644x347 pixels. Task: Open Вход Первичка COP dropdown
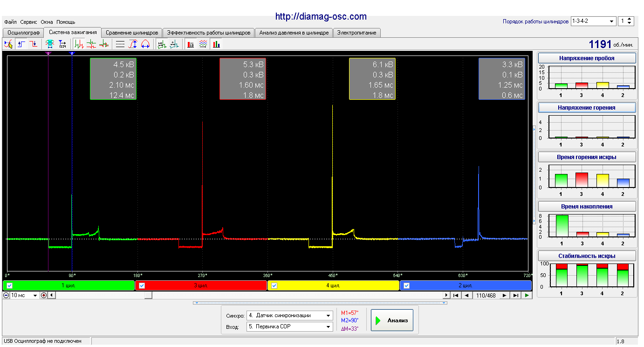point(289,326)
